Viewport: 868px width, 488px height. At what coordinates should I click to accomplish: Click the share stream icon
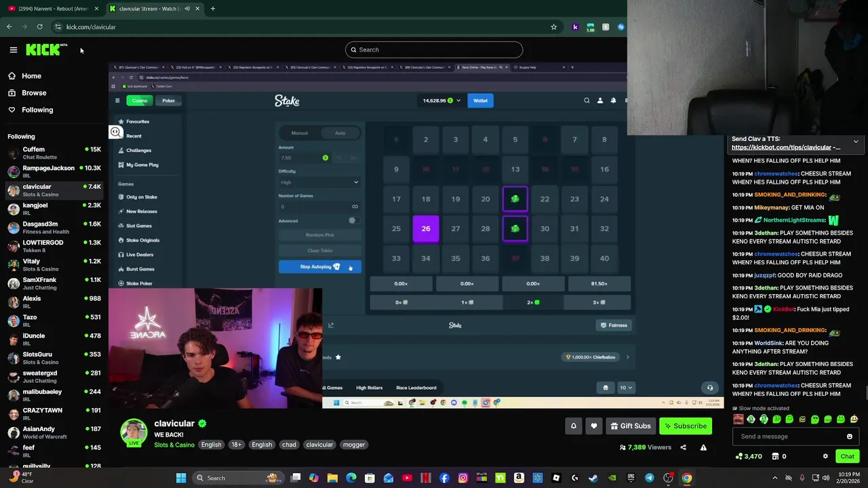(x=683, y=447)
